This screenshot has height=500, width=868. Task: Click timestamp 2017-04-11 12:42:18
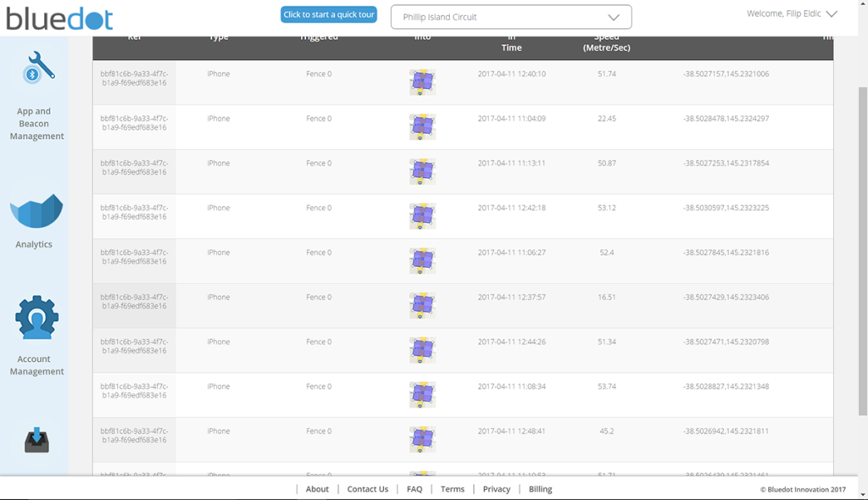pyautogui.click(x=511, y=208)
